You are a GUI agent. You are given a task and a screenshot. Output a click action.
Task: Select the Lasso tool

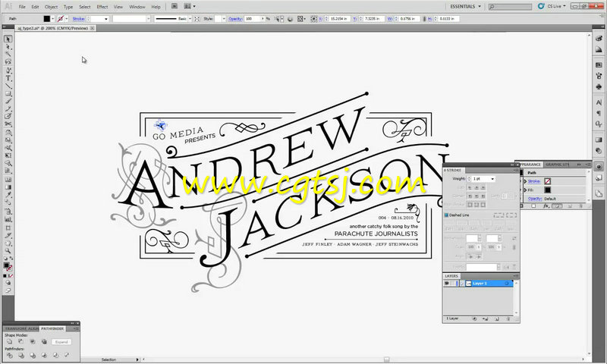coord(8,62)
